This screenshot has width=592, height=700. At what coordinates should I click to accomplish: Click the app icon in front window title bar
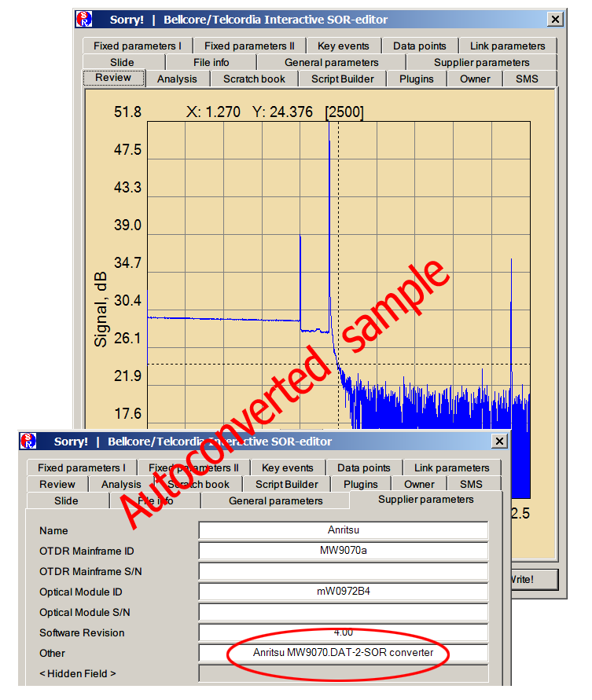(28, 441)
